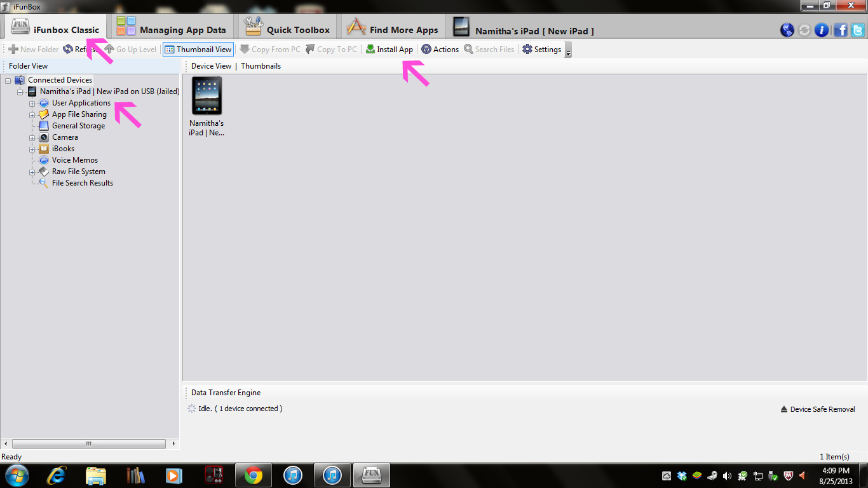
Task: Open General Storage in the tree
Action: pos(78,126)
